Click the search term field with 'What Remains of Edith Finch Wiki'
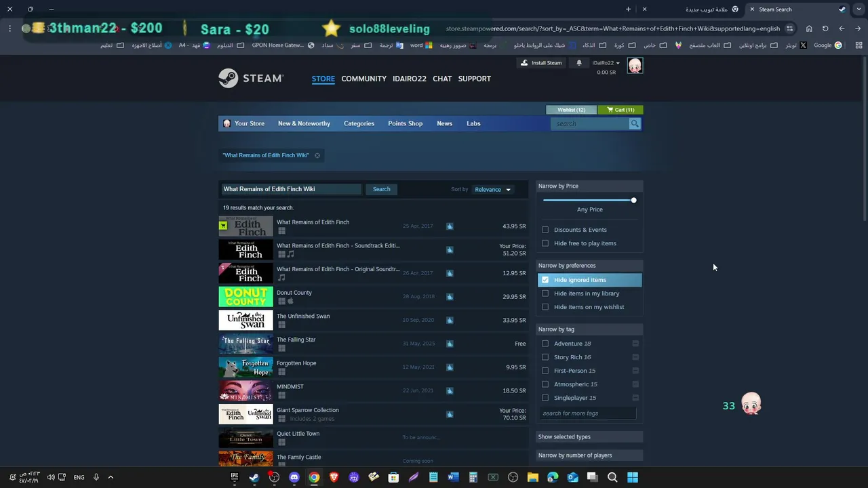Viewport: 868px width, 488px height. 291,189
